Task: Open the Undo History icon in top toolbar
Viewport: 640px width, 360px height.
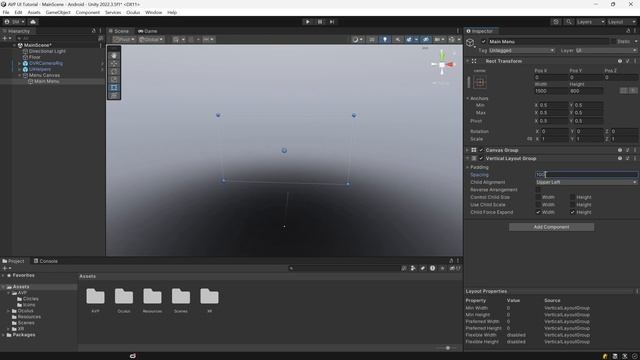Action: (556, 22)
